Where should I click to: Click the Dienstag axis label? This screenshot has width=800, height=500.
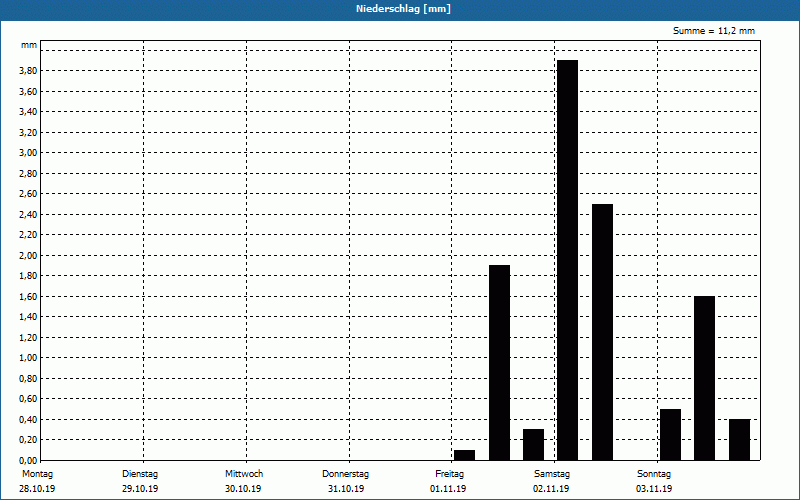140,474
